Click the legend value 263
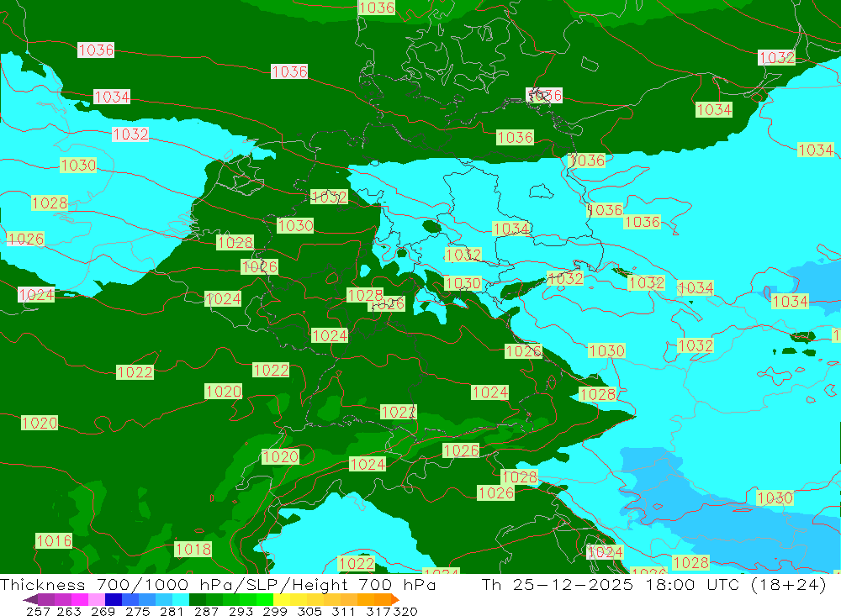The image size is (841, 616). click(x=69, y=611)
